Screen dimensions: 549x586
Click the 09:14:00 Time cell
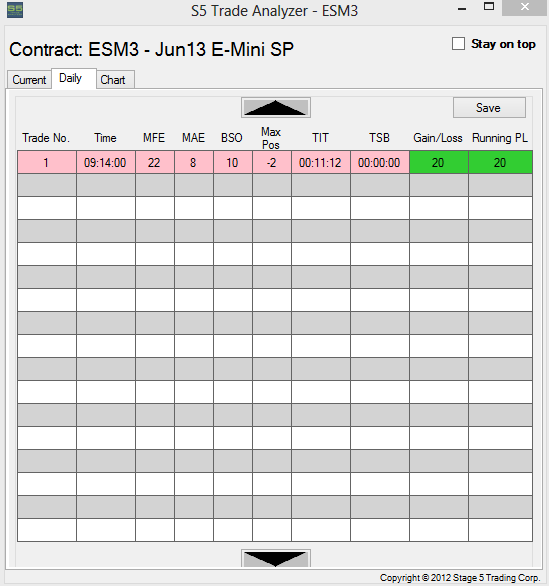106,162
